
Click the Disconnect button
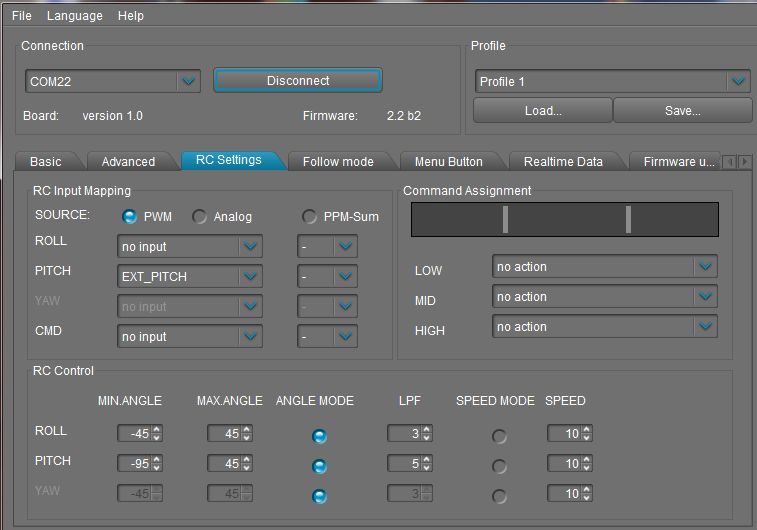[297, 80]
